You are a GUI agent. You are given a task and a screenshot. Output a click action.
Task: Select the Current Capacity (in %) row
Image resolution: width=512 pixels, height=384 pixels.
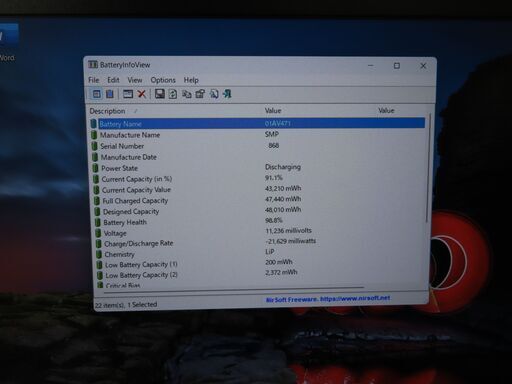pos(259,179)
